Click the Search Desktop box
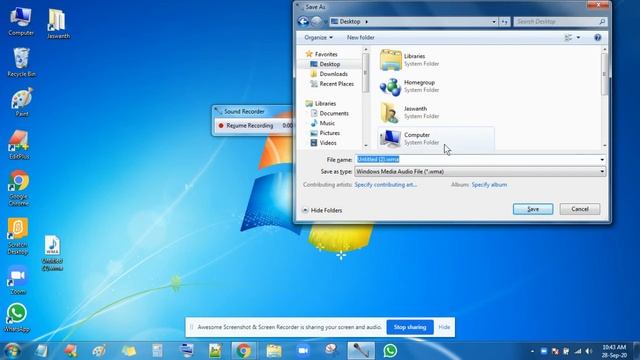The width and height of the screenshot is (640, 360). coord(560,22)
